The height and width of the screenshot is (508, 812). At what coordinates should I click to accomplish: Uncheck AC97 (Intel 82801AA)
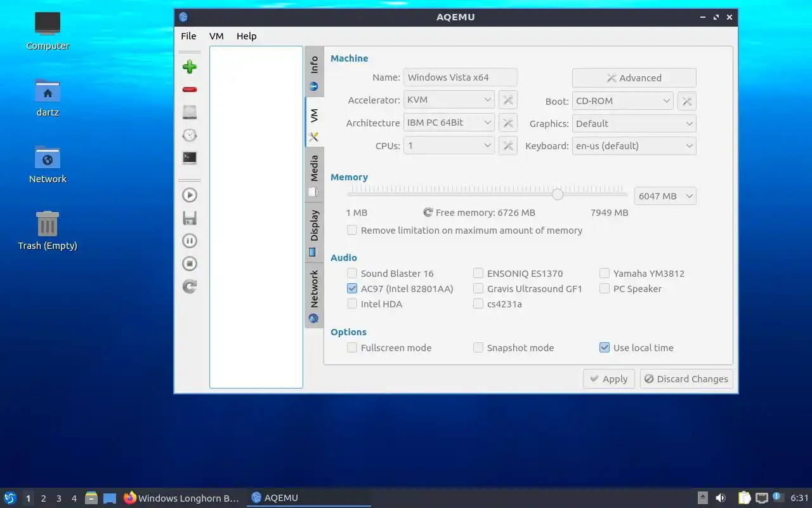(x=400, y=289)
